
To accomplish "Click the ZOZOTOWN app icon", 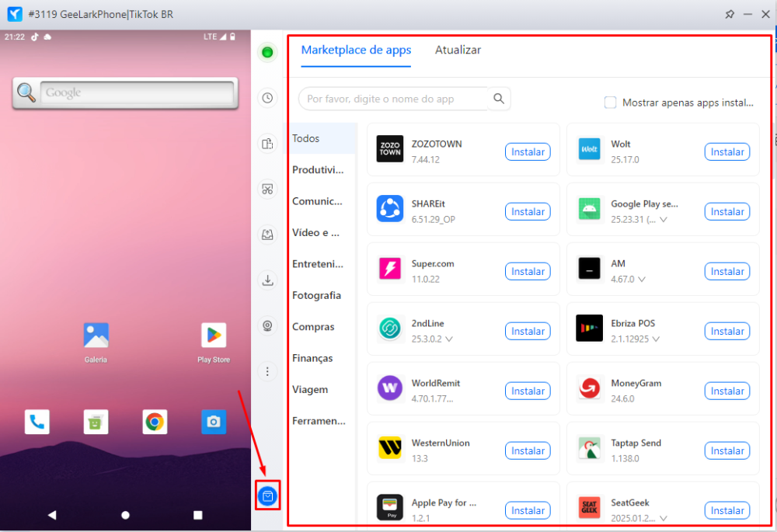I will click(390, 148).
